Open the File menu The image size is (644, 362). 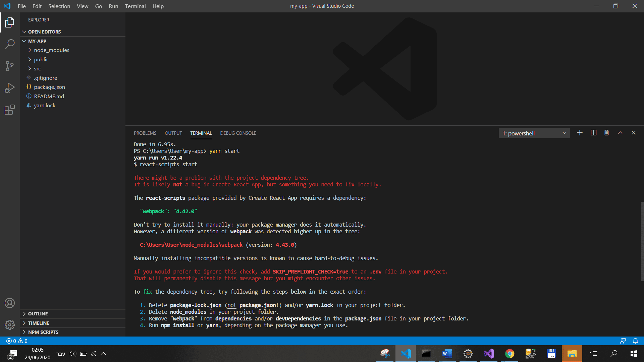pyautogui.click(x=22, y=6)
